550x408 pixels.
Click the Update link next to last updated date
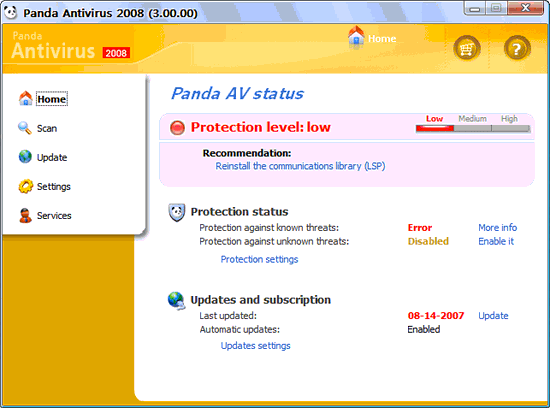[493, 316]
